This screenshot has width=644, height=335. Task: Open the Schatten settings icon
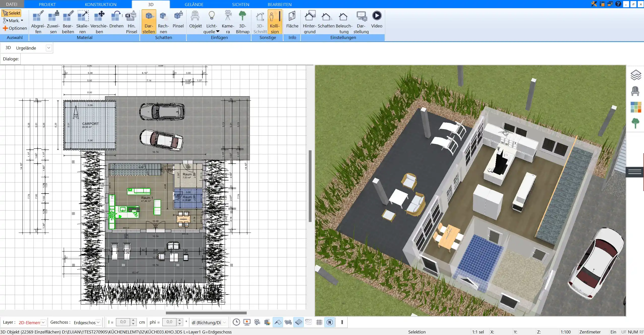click(x=326, y=17)
